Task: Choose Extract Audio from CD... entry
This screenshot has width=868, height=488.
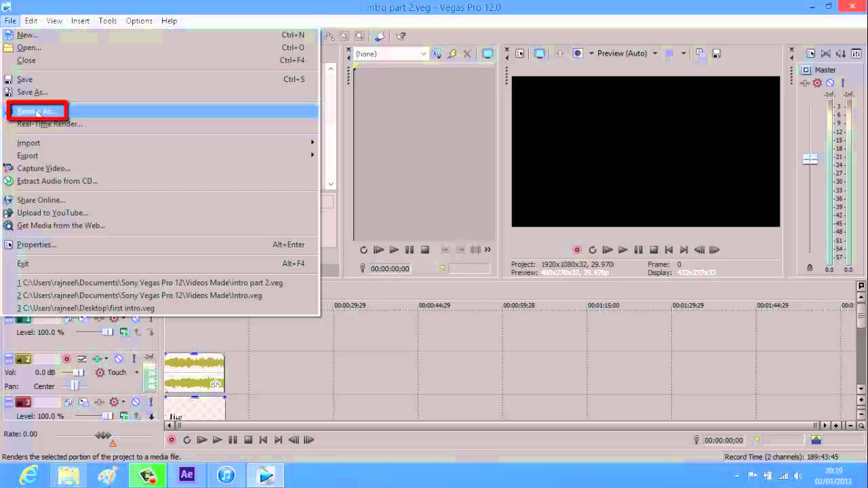Action: coord(57,181)
